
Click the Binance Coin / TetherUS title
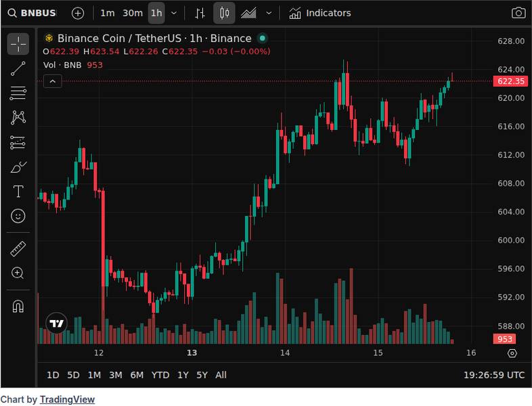[x=120, y=39]
